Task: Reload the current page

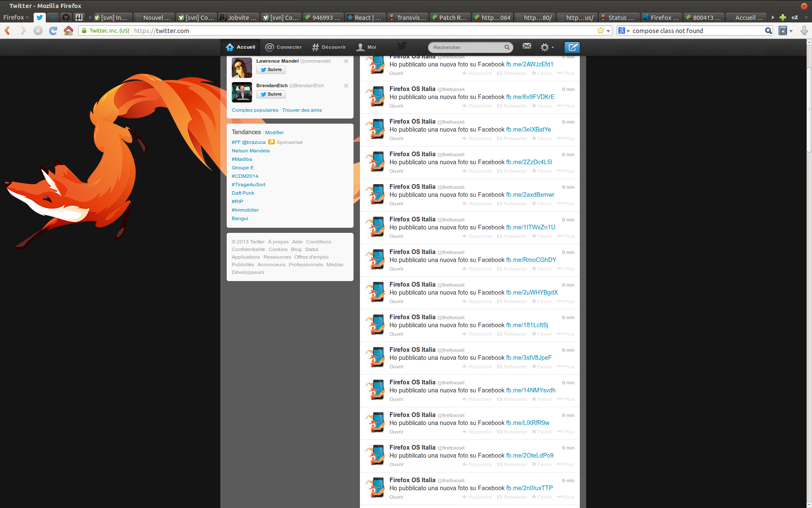Action: point(53,30)
